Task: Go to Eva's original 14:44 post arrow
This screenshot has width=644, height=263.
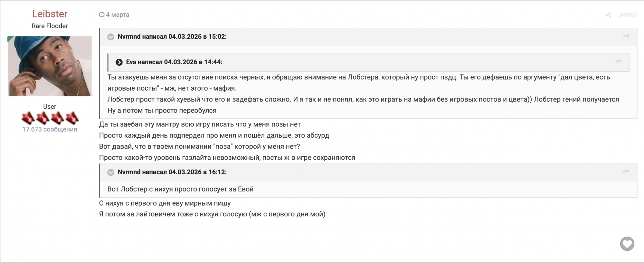Action: pos(618,62)
